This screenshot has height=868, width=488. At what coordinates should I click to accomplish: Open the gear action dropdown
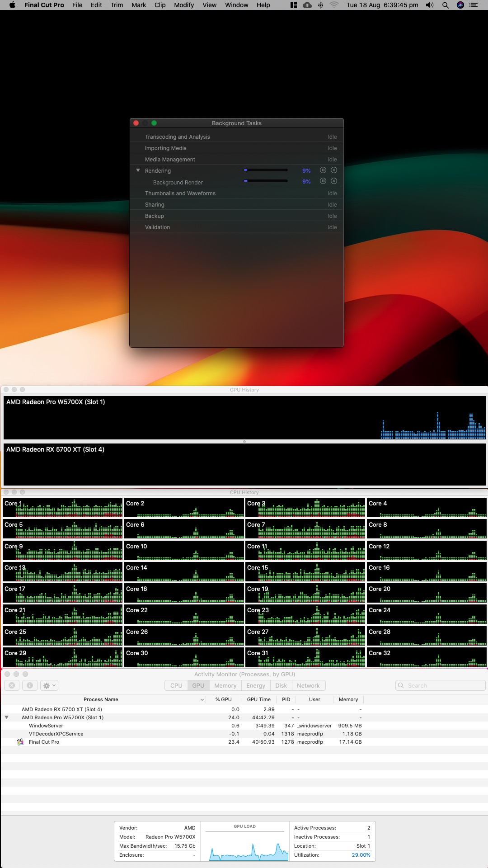tap(49, 685)
